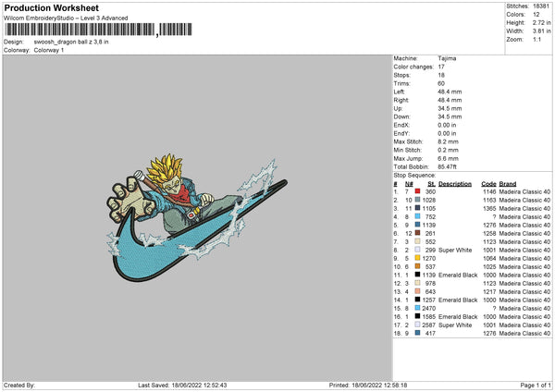
Task: Select the Color changes value '17'
Action: pos(441,67)
